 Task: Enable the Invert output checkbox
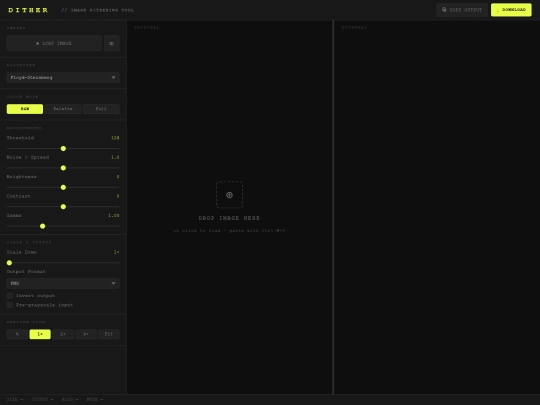(10, 296)
